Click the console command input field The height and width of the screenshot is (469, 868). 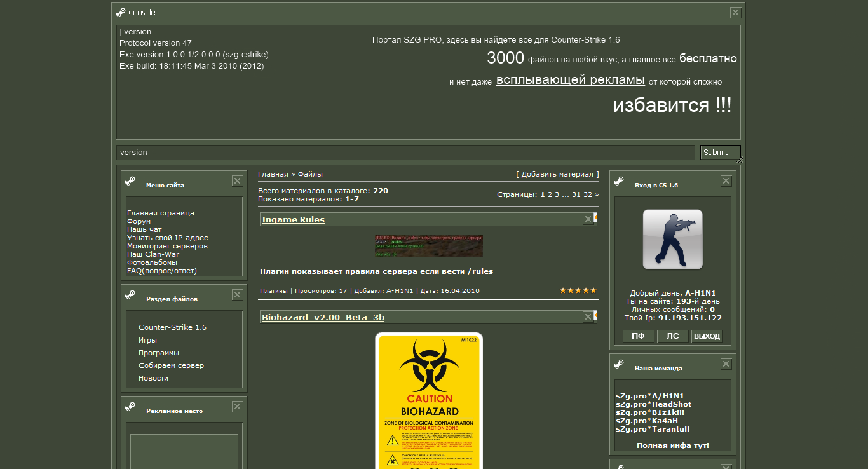point(405,153)
